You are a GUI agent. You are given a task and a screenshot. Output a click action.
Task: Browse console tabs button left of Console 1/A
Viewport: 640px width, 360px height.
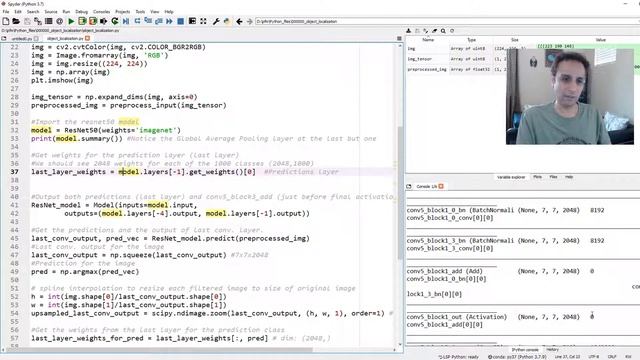tap(409, 187)
